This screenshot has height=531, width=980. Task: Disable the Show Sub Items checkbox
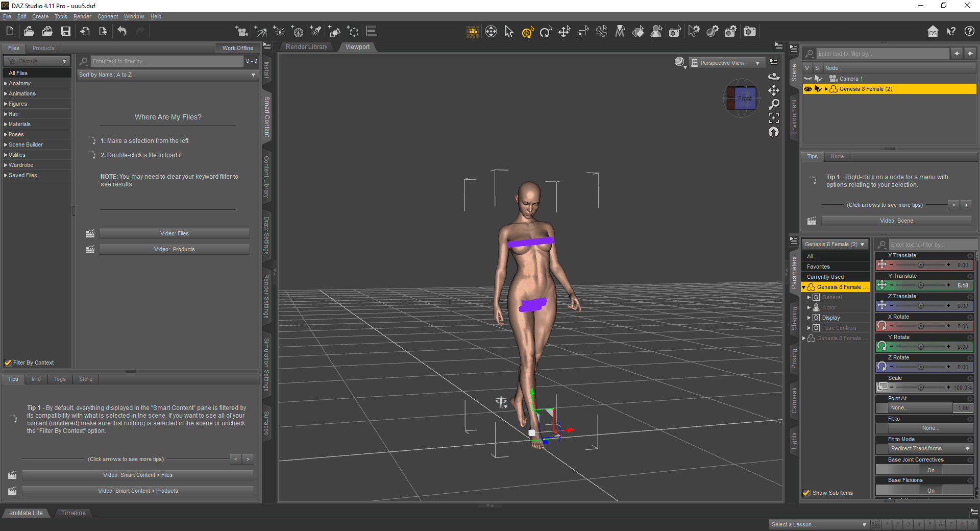806,493
